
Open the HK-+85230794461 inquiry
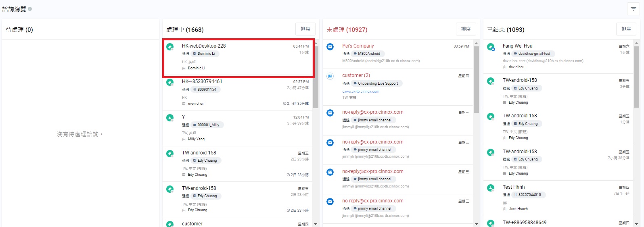237,93
